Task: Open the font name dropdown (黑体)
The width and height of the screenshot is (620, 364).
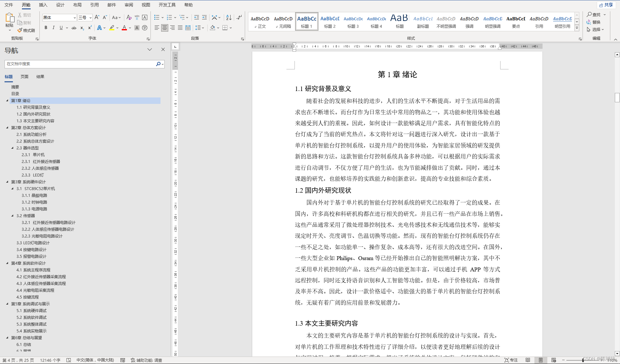Action: pyautogui.click(x=75, y=18)
